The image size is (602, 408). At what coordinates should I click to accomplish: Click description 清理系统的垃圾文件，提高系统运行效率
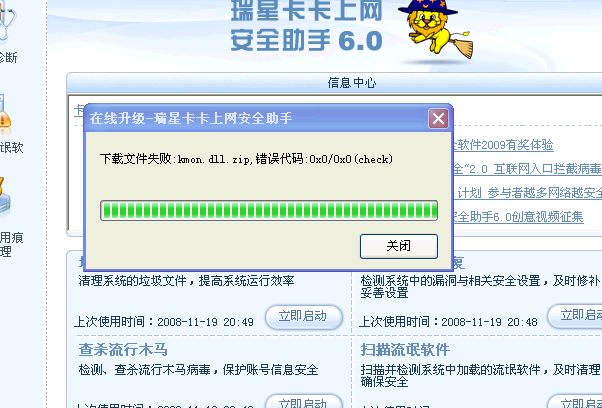tap(186, 281)
